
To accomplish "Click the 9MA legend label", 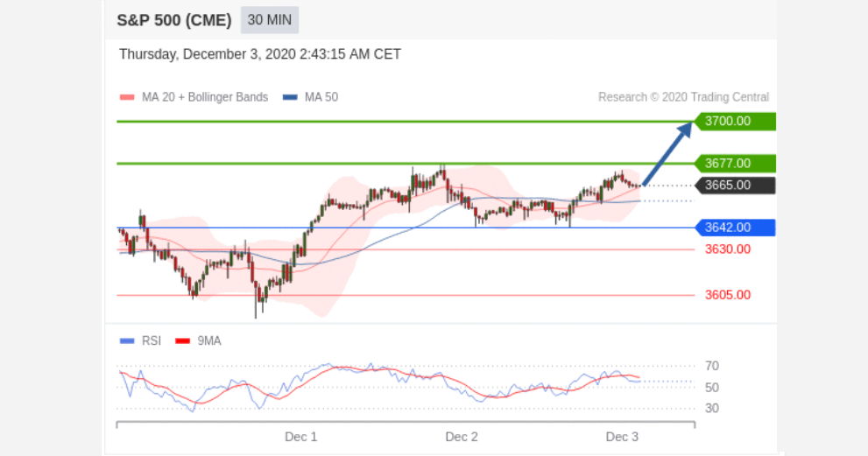I will [209, 340].
